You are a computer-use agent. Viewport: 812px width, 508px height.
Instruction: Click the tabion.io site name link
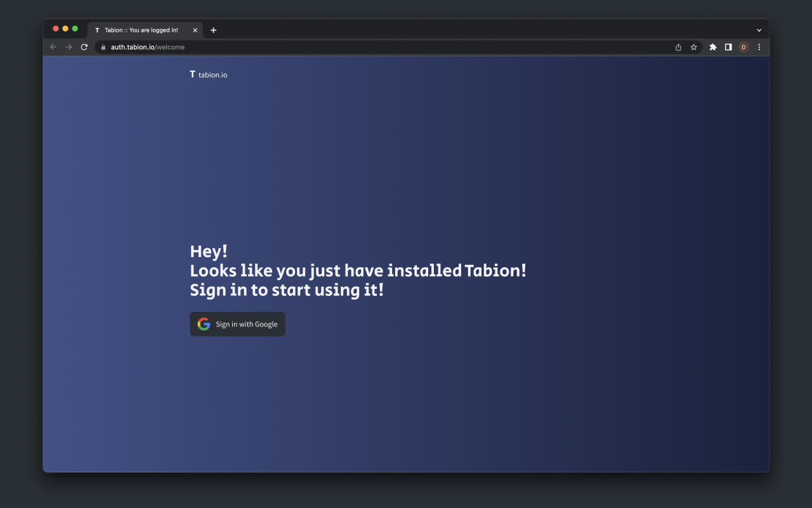pyautogui.click(x=212, y=75)
